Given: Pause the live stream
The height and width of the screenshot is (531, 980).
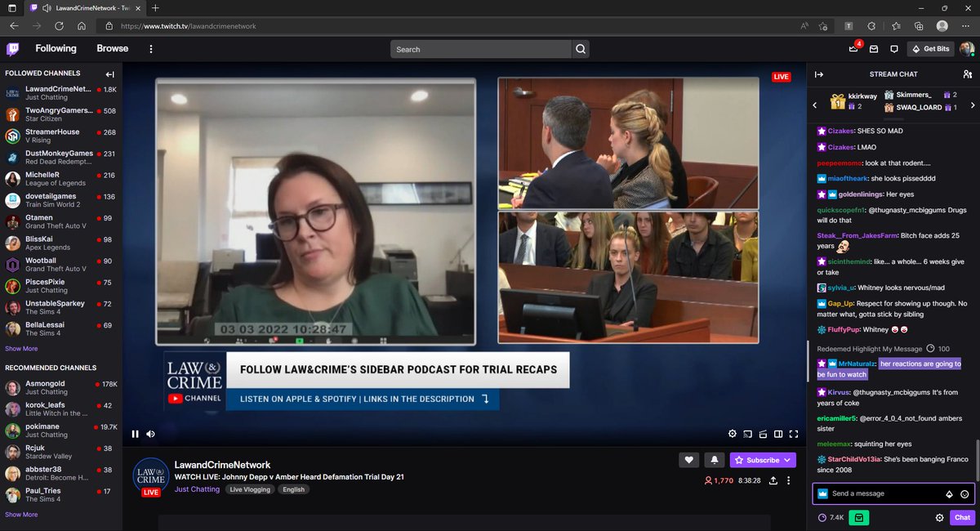Looking at the screenshot, I should point(136,434).
